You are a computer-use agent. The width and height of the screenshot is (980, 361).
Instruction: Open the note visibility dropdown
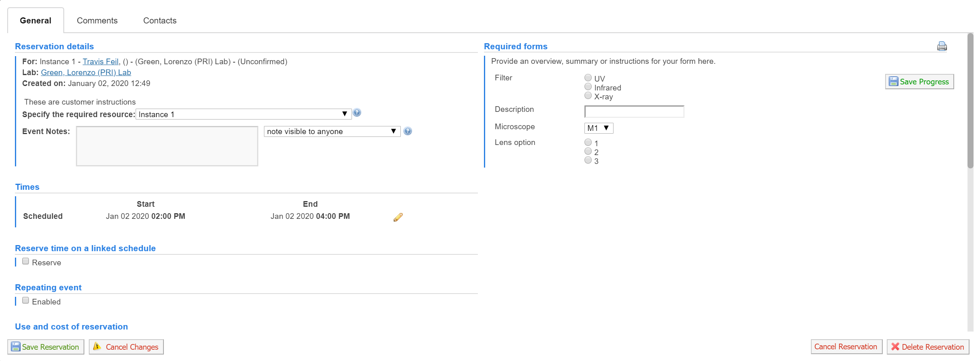pyautogui.click(x=332, y=132)
